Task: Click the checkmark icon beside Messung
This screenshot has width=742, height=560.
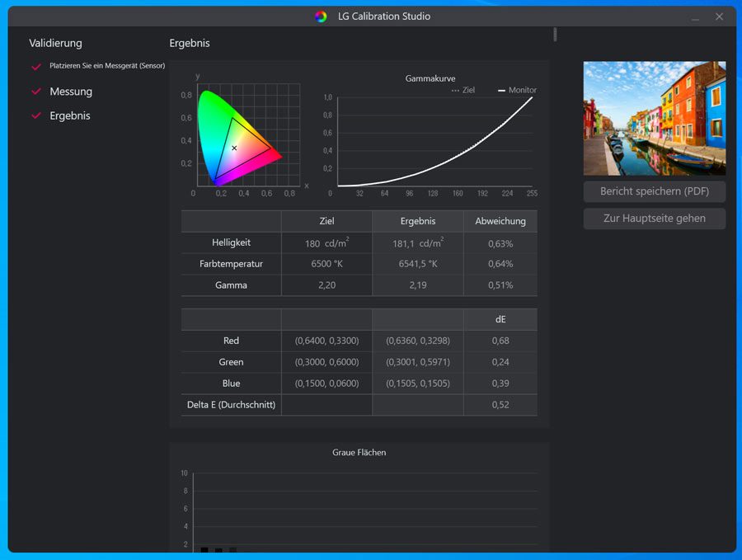Action: [x=36, y=91]
